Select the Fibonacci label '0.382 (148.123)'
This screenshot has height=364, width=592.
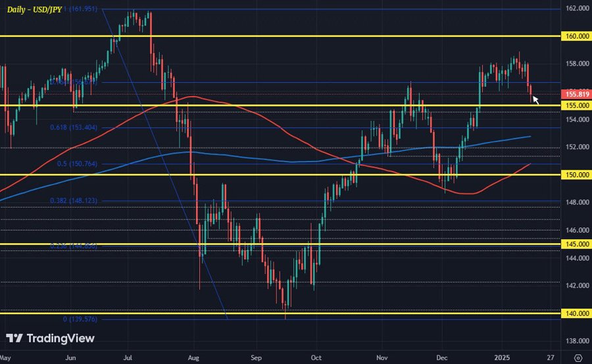pyautogui.click(x=74, y=200)
